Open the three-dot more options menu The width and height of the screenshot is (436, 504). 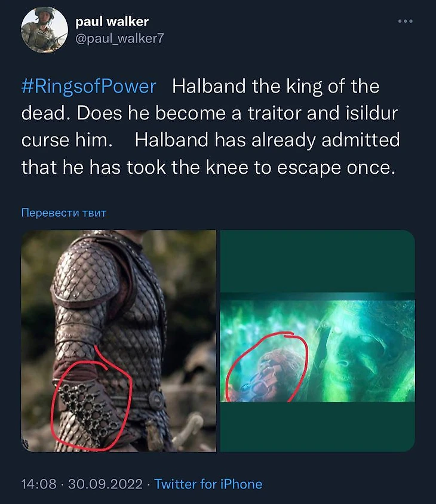tap(405, 21)
